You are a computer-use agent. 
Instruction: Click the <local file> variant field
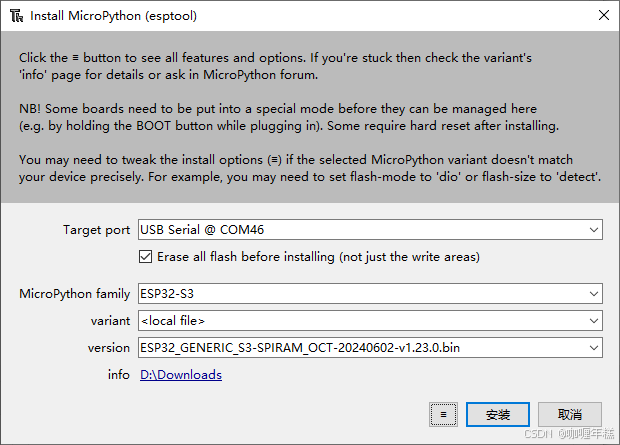point(370,321)
